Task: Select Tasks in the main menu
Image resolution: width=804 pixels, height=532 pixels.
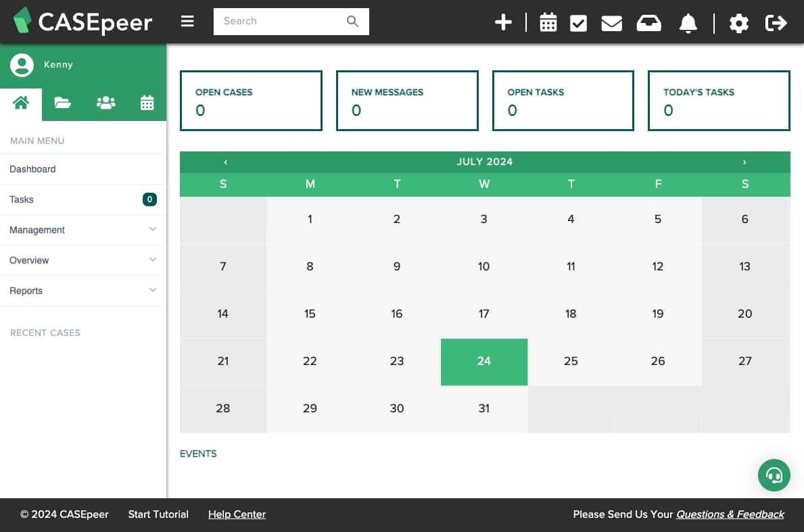Action: tap(21, 199)
